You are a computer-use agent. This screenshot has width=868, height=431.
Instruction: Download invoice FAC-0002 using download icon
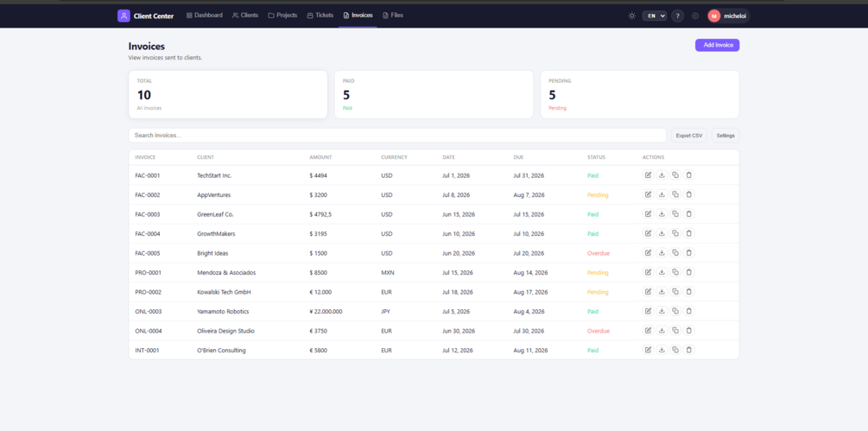click(662, 194)
